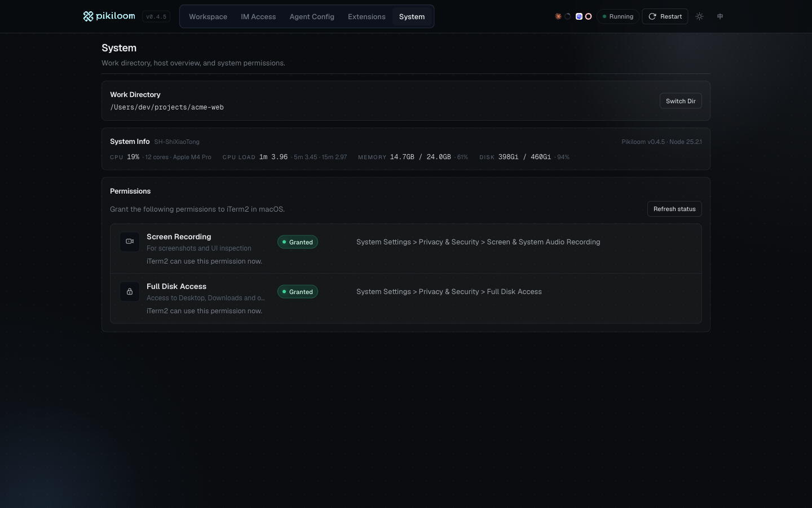Viewport: 812px width, 508px height.
Task: Click the disk 398Gi / 460Gi value
Action: (x=524, y=157)
